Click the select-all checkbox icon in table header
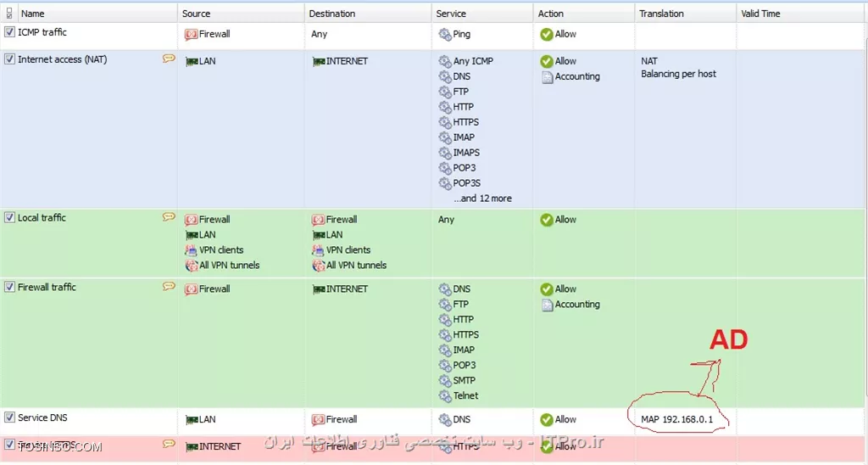 point(8,14)
